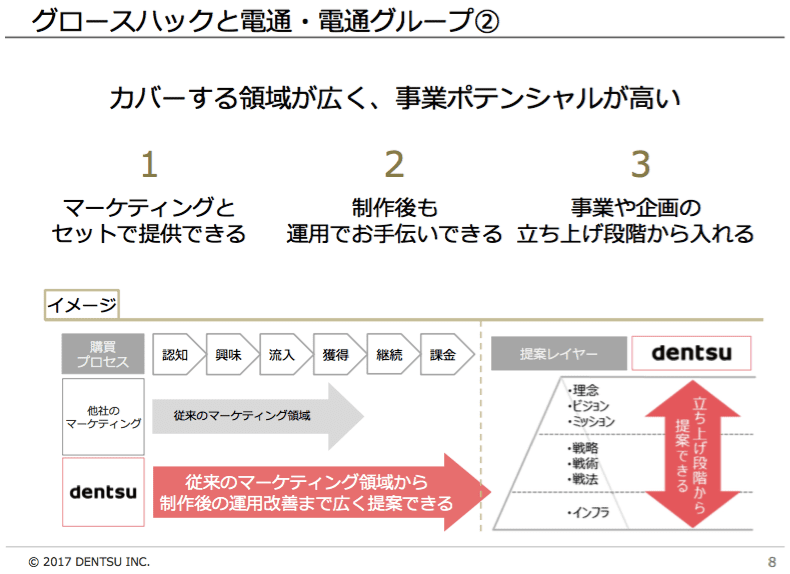
Task: Click the copyright text © 2017 DENTSU INC.
Action: pyautogui.click(x=89, y=561)
